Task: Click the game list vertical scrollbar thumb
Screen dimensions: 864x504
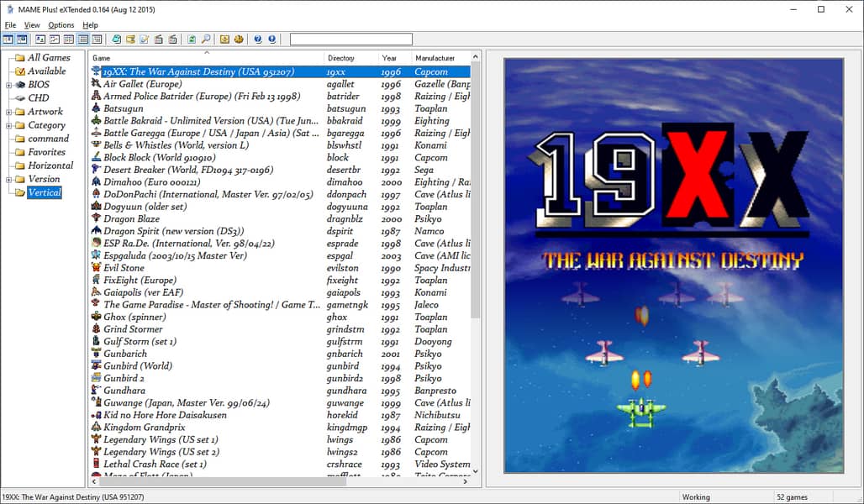Action: point(476,192)
